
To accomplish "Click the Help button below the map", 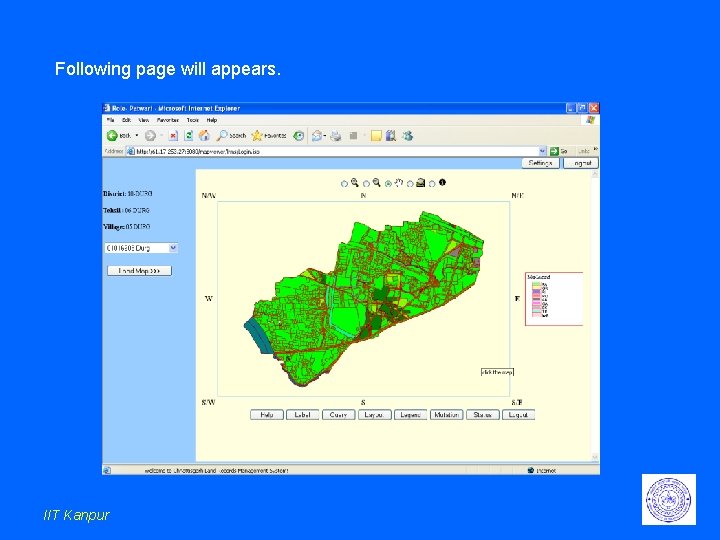I will coord(267,415).
